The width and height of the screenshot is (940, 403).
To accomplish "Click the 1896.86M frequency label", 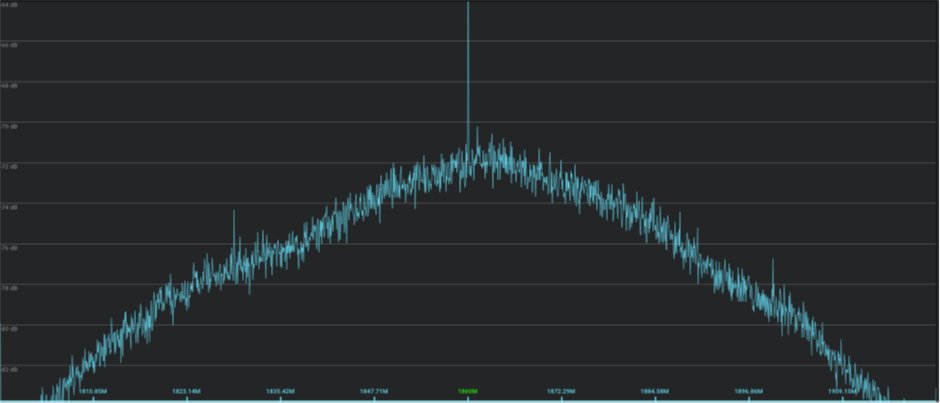I will [748, 392].
